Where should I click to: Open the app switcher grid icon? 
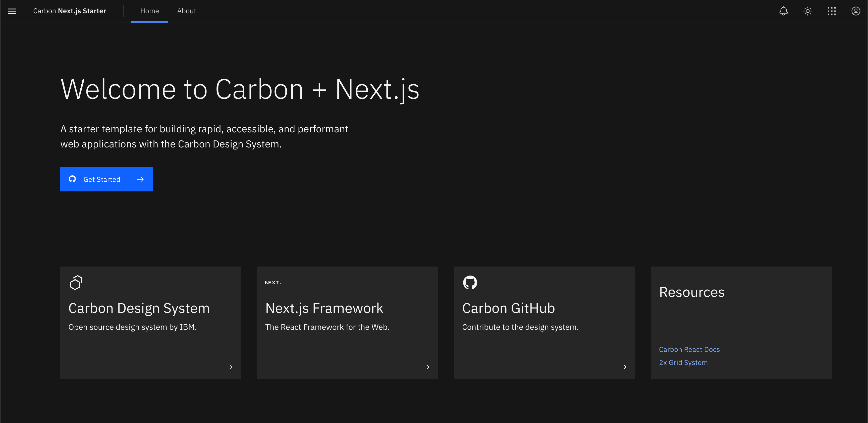coord(832,11)
